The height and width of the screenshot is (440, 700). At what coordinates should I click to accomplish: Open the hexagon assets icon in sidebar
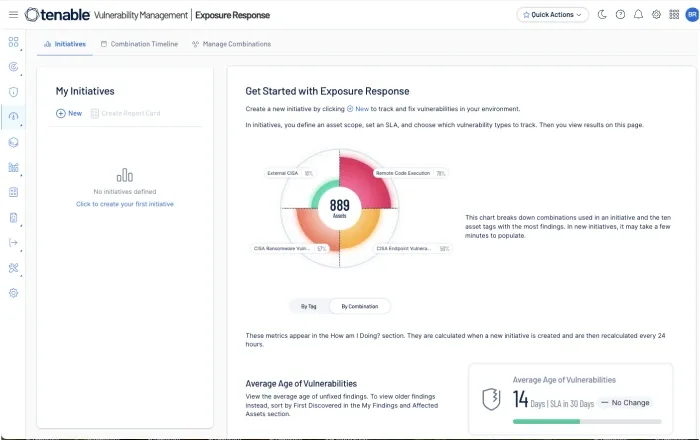(13, 142)
